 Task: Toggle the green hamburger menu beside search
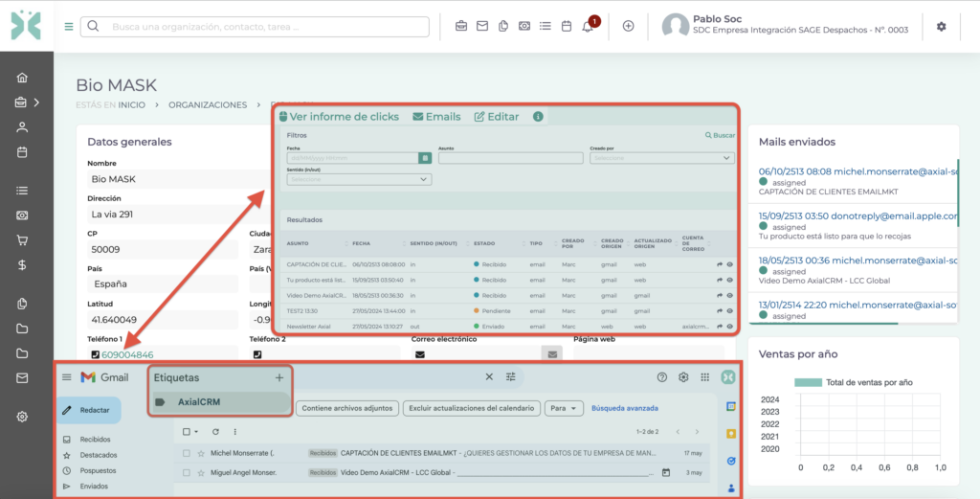coord(69,26)
